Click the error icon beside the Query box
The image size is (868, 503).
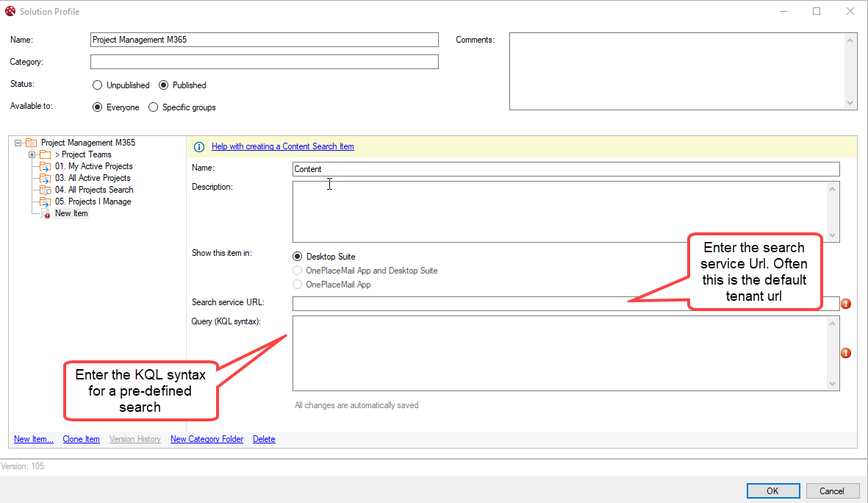pos(846,353)
